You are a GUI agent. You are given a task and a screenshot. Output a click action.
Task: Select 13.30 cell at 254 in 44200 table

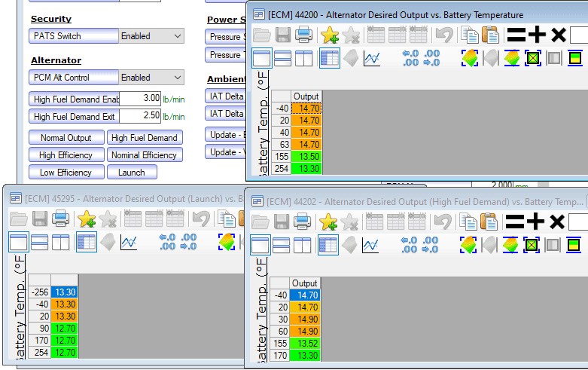pyautogui.click(x=306, y=169)
